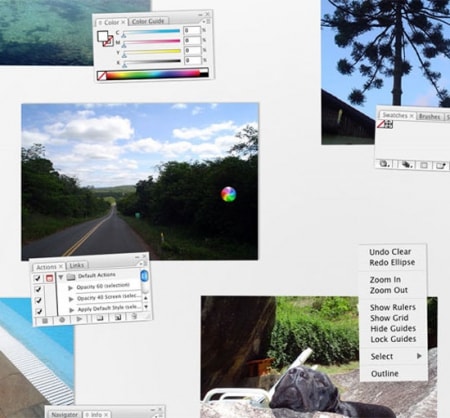This screenshot has width=450, height=418.
Task: Switch to the Links tab
Action: click(x=77, y=265)
